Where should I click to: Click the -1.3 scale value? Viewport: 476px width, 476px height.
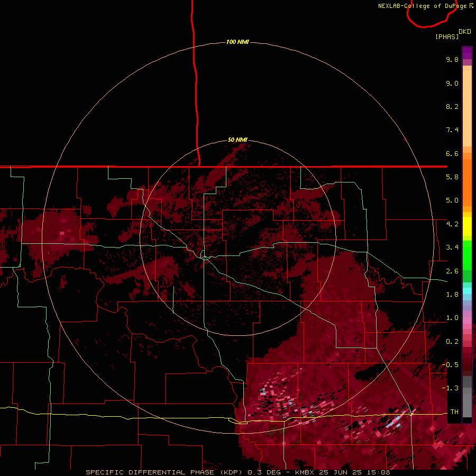click(450, 388)
